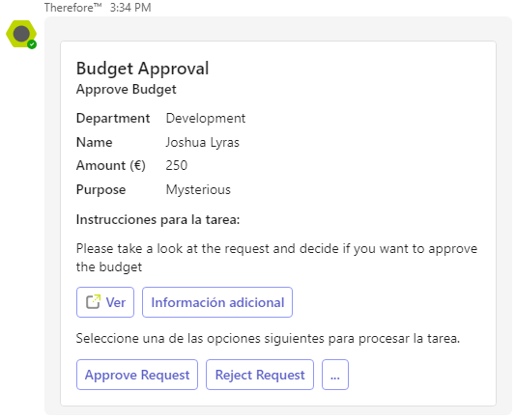516x420 pixels.
Task: Click the amount value 250
Action: click(x=177, y=165)
